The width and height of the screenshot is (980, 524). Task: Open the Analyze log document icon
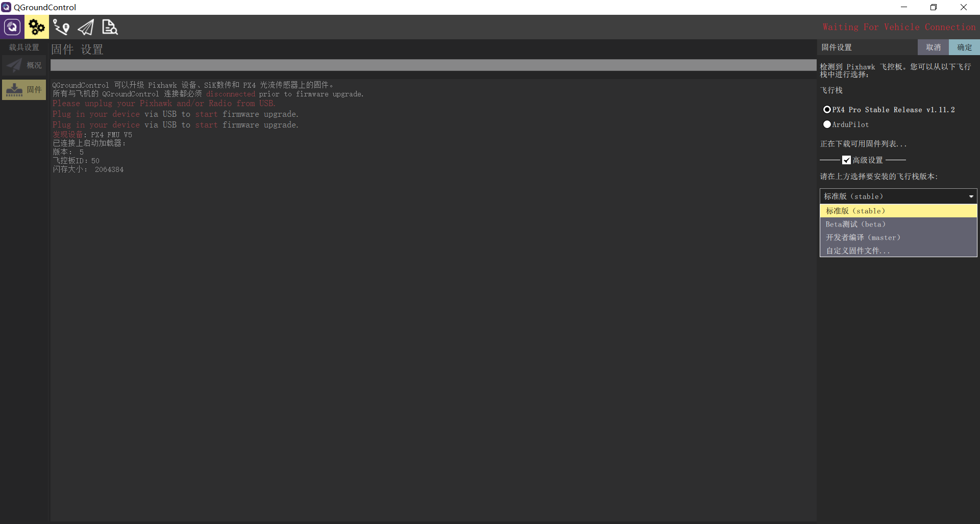coord(110,27)
